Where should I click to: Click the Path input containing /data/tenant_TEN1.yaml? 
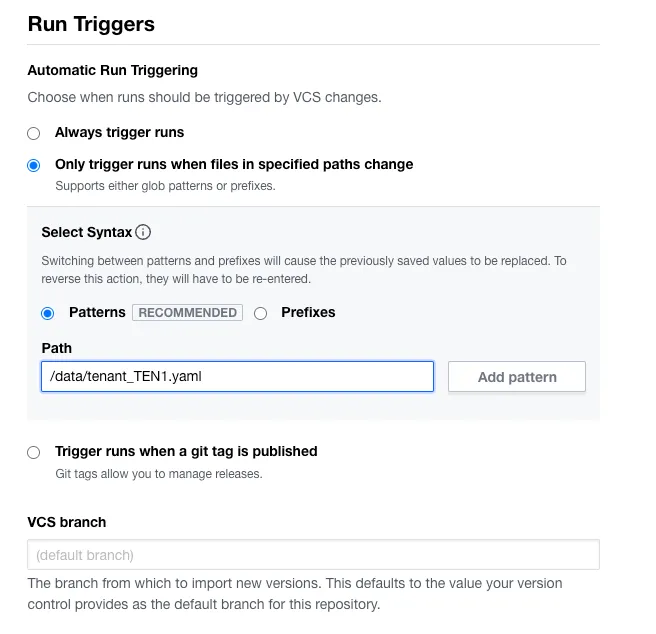pos(237,376)
